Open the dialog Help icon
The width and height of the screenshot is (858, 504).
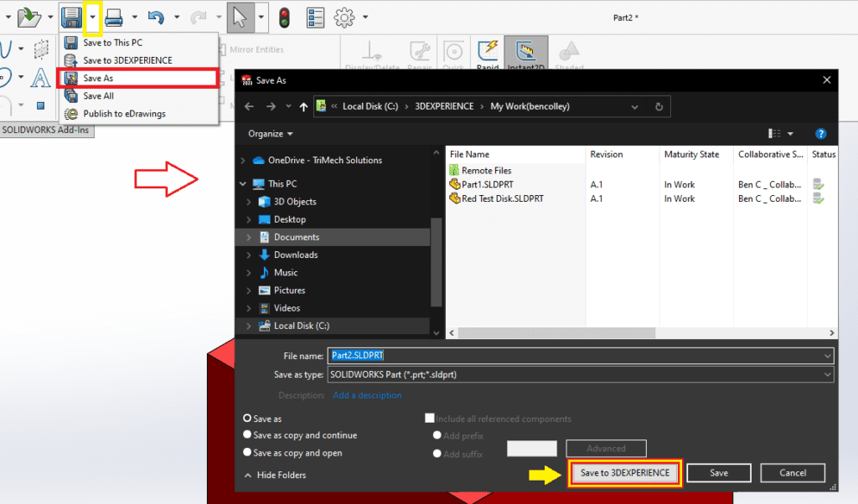[820, 134]
